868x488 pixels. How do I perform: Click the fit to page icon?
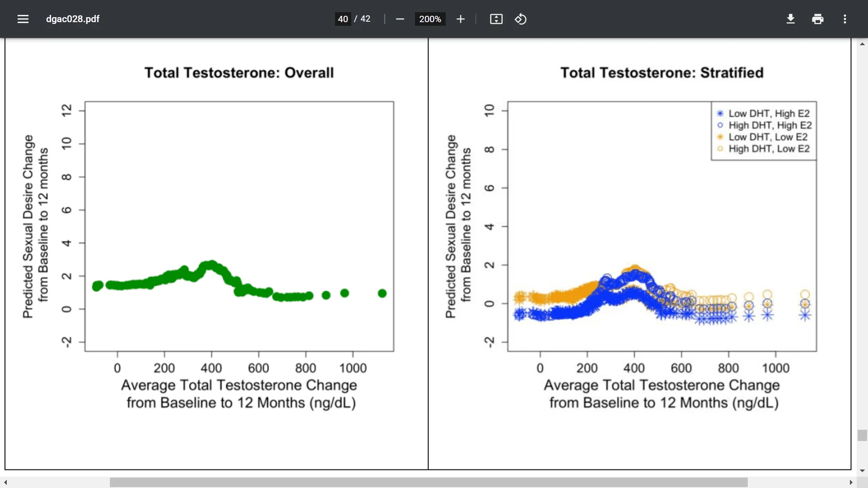tap(496, 19)
